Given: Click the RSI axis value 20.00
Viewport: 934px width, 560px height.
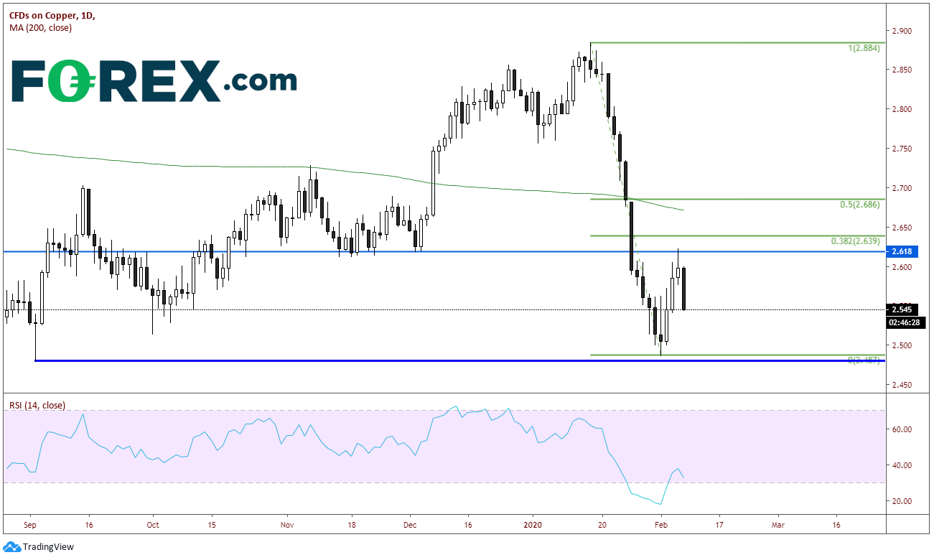Looking at the screenshot, I should [902, 501].
